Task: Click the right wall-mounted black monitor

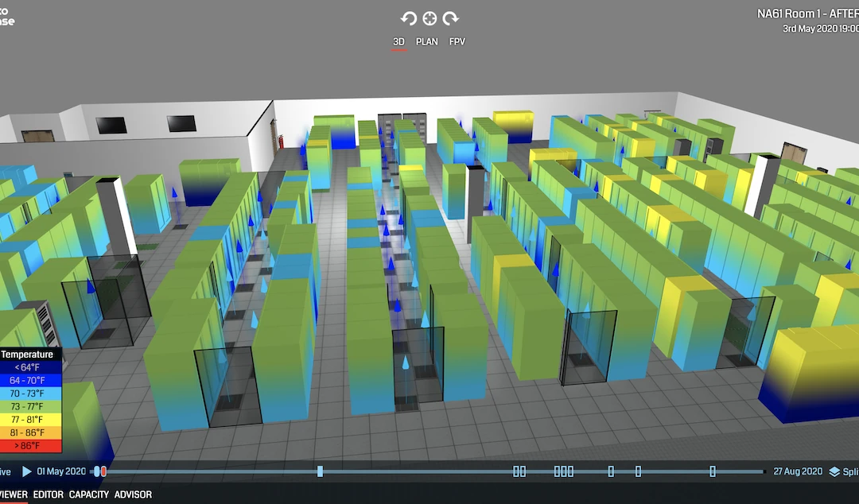Action: click(x=182, y=123)
